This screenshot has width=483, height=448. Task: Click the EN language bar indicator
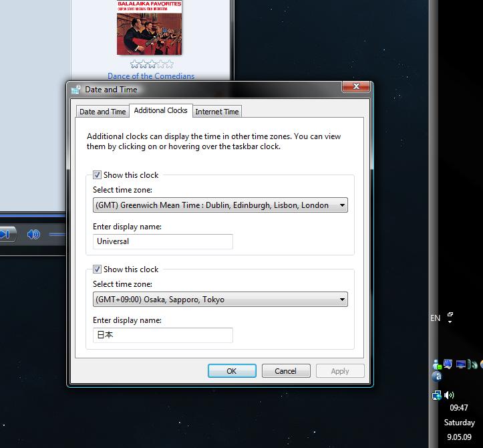click(x=436, y=318)
